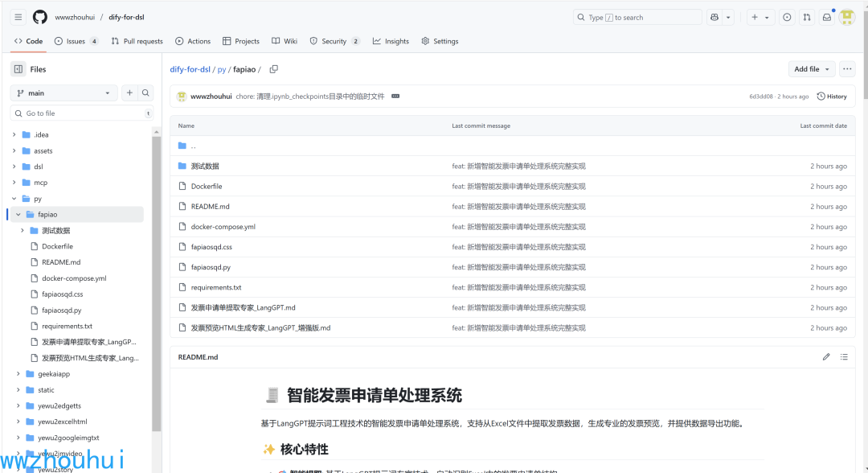The image size is (868, 473).
Task: Open README outline list icon
Action: click(844, 357)
